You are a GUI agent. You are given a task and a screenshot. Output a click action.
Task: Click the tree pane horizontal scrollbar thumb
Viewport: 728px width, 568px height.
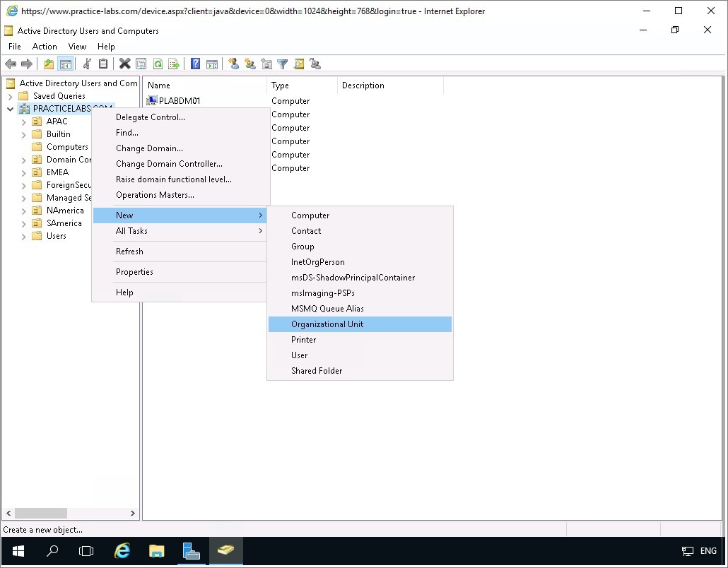[41, 514]
